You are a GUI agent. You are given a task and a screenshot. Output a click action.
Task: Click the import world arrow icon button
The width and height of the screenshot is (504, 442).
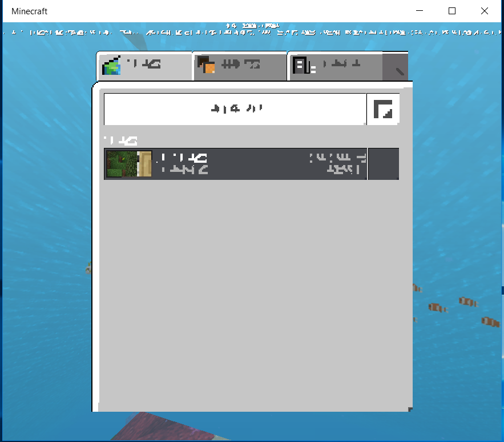pos(383,109)
